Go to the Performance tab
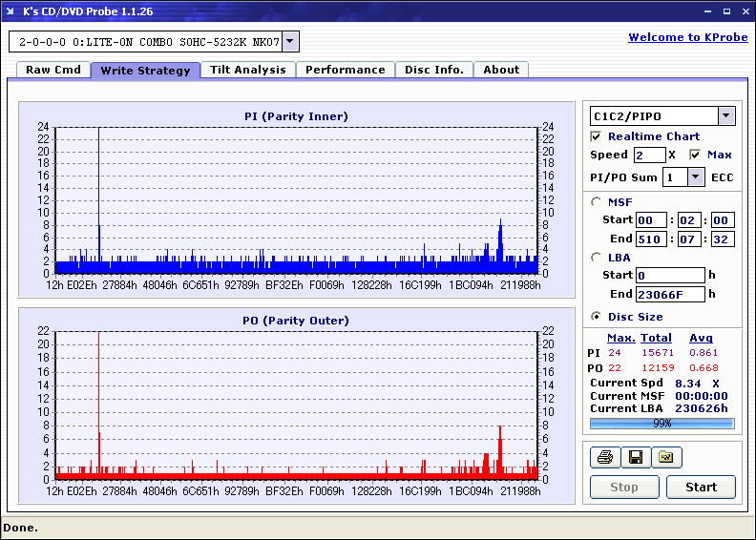This screenshot has width=756, height=540. pyautogui.click(x=346, y=70)
